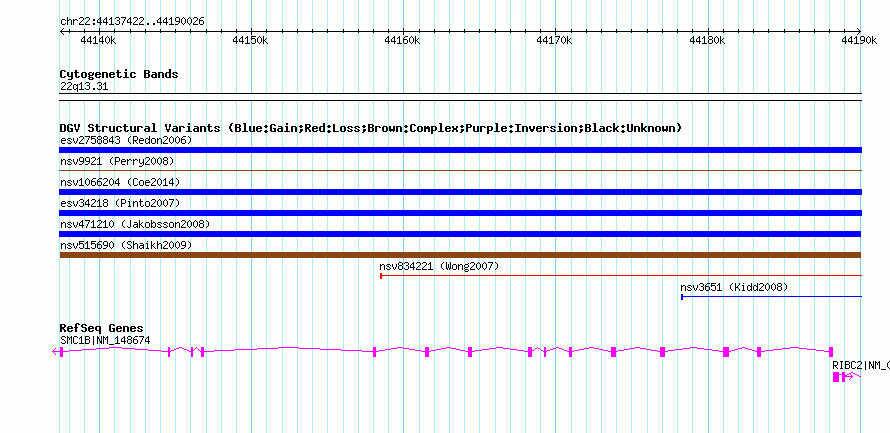Click the 44160k ruler tick label

(403, 41)
